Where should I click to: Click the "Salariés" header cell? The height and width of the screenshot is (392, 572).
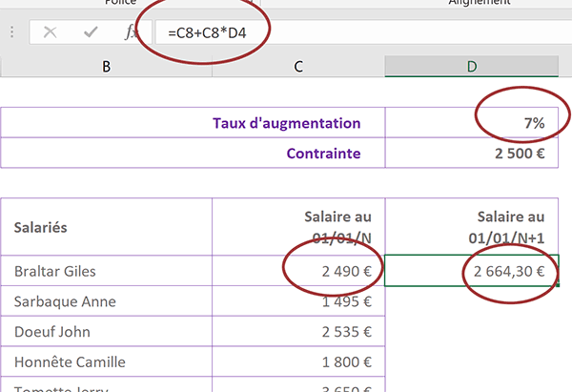point(106,227)
